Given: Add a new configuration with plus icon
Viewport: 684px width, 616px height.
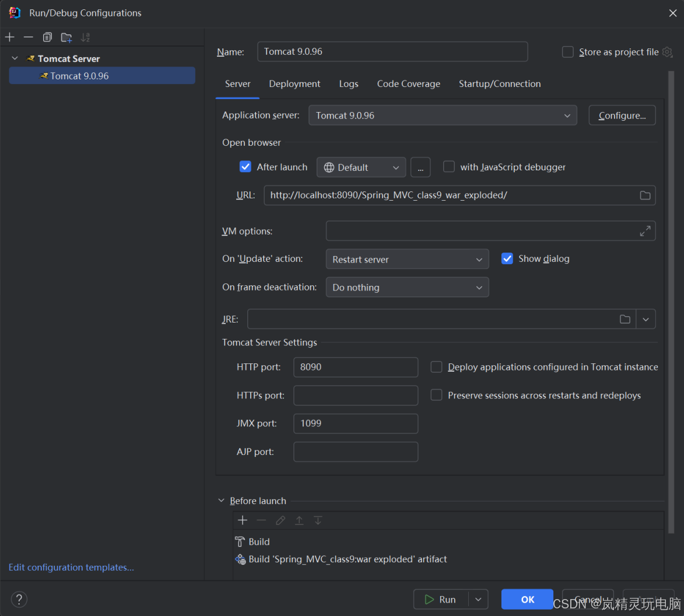Looking at the screenshot, I should tap(10, 37).
